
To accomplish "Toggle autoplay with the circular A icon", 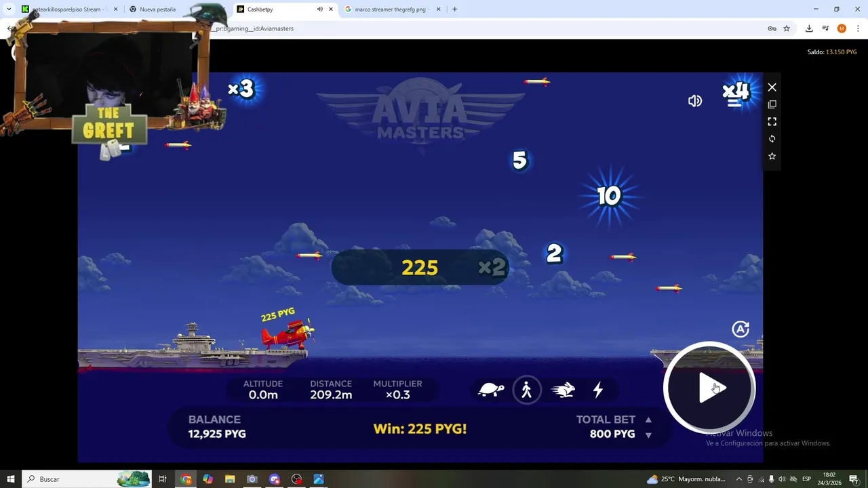I will 741,329.
